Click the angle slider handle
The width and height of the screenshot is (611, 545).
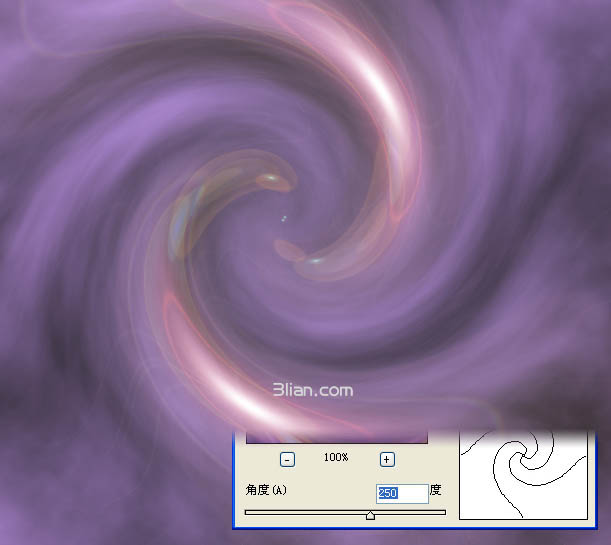[370, 515]
